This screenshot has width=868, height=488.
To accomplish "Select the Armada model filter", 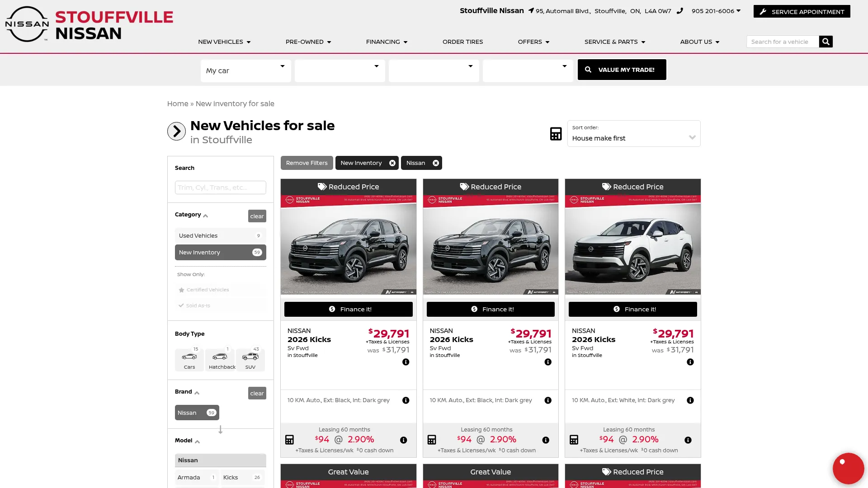I will pos(197,477).
